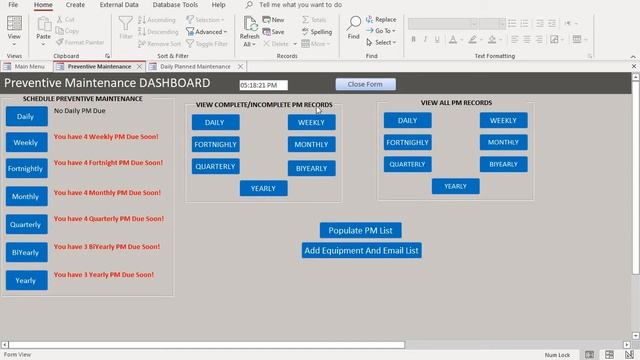View complete/incomplete MONTHLY PM records

point(311,144)
